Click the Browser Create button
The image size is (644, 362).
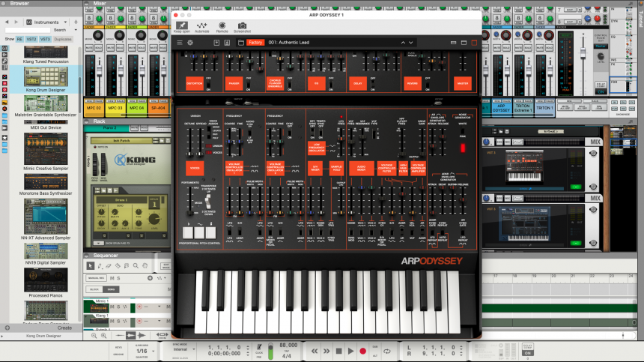pos(64,328)
